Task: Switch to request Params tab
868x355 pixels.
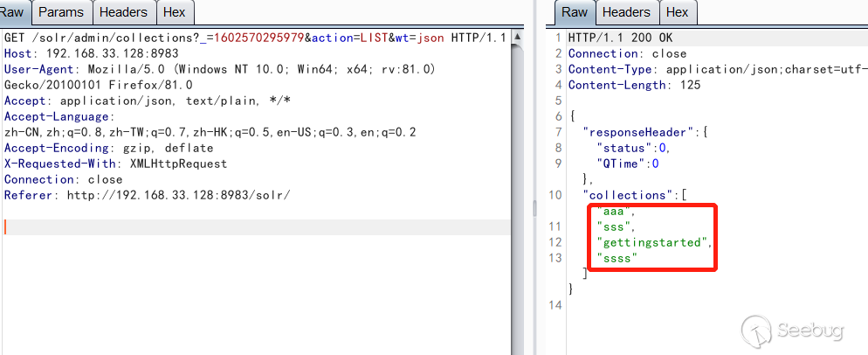Action: coord(61,11)
